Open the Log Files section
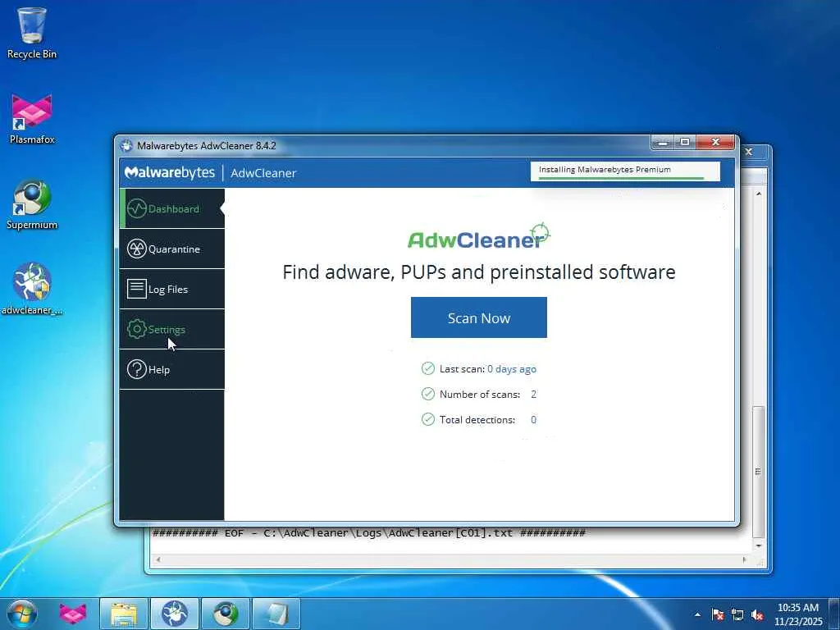The width and height of the screenshot is (840, 630). coord(172,289)
